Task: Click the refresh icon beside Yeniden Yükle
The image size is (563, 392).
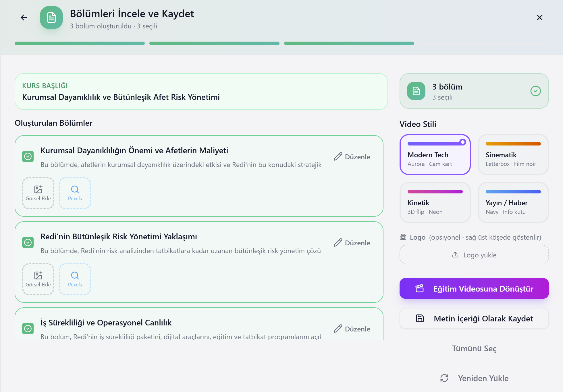Action: pos(444,378)
